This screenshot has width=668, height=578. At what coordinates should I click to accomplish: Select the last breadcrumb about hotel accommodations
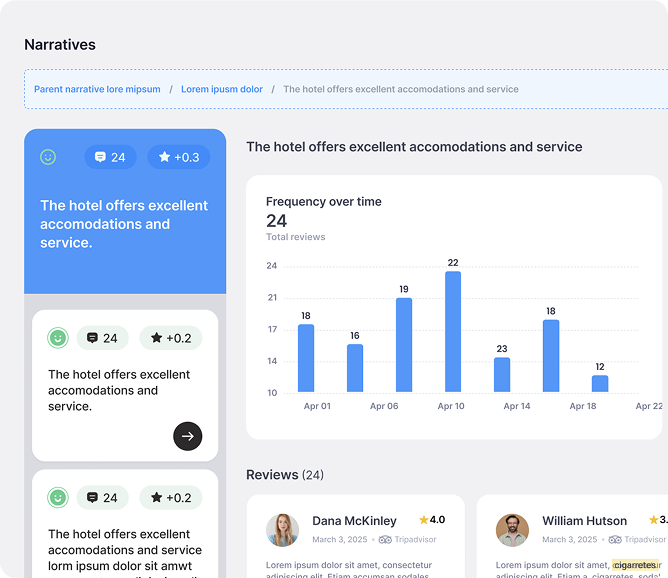point(400,89)
